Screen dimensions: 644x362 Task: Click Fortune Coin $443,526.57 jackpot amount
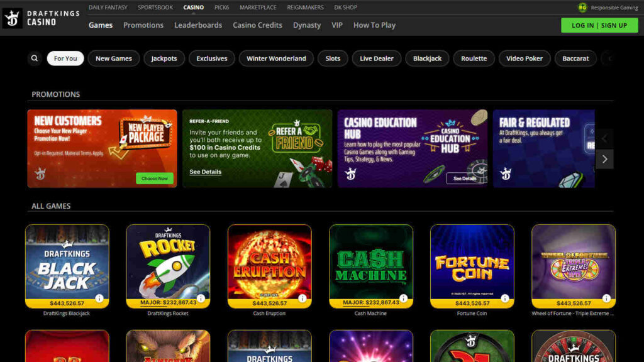472,304
